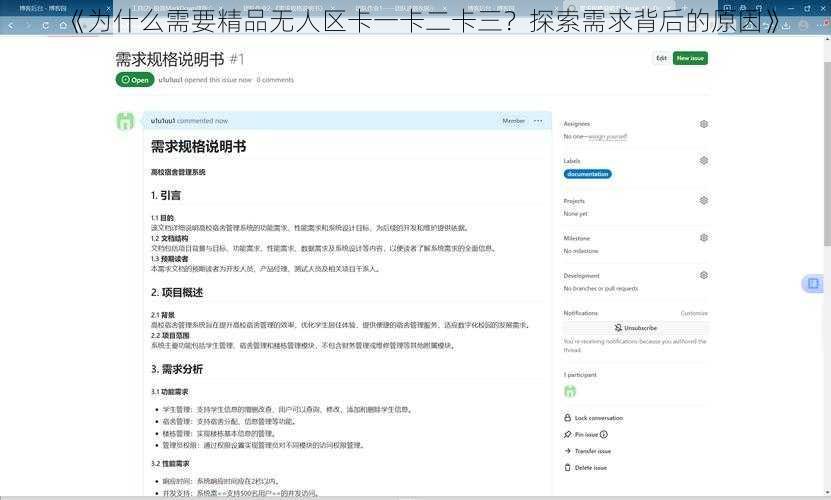Image resolution: width=831 pixels, height=500 pixels.
Task: Open the Assignees gear settings
Action: (x=704, y=124)
